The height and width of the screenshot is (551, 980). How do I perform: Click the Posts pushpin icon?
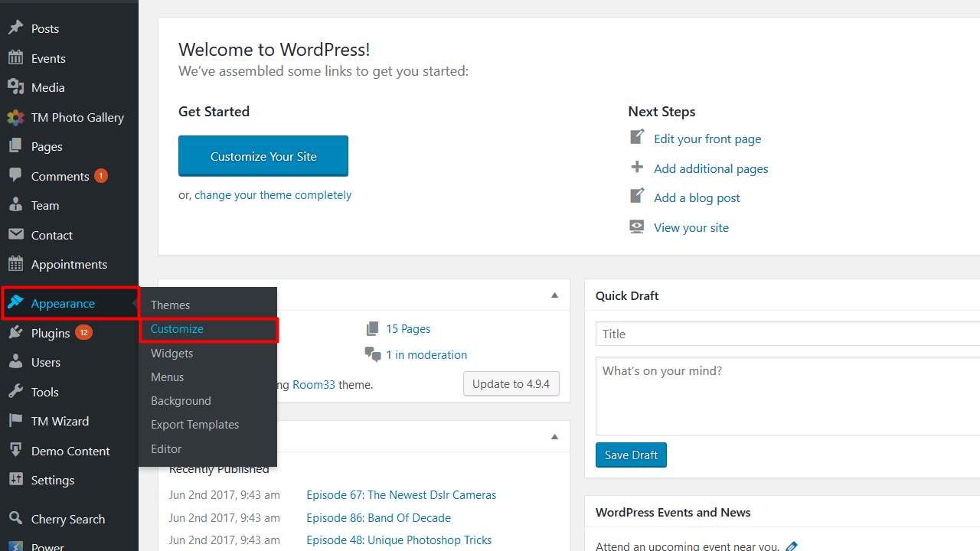pyautogui.click(x=15, y=28)
